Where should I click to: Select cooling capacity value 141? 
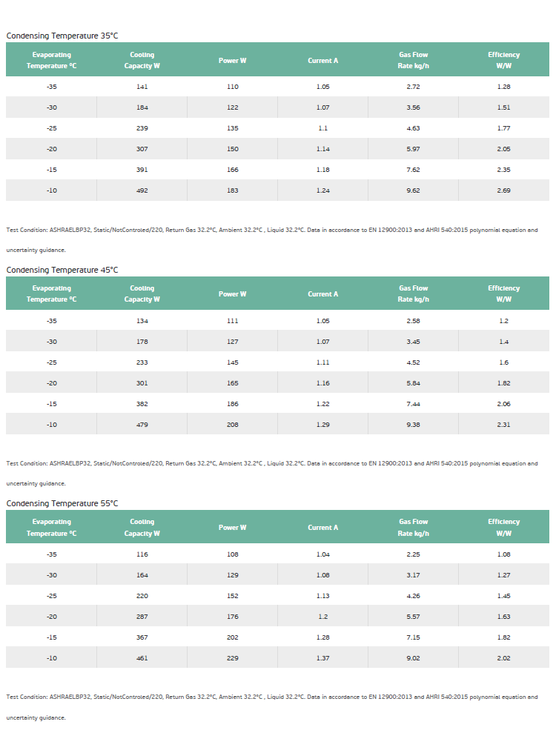pos(142,87)
